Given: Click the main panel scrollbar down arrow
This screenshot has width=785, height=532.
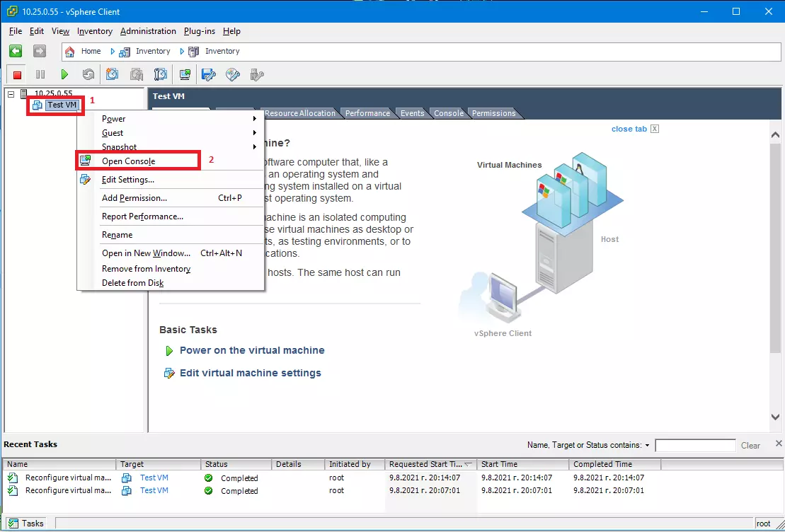Looking at the screenshot, I should 775,417.
